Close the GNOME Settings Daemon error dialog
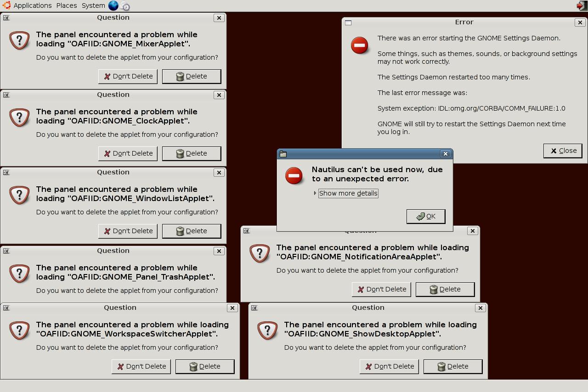Image resolution: width=588 pixels, height=392 pixels. 563,151
